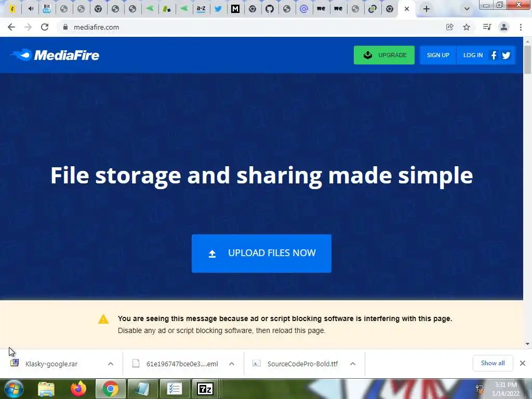Expand options for SourceCodePro-Bold.ttf download
532x399 pixels.
point(353,364)
